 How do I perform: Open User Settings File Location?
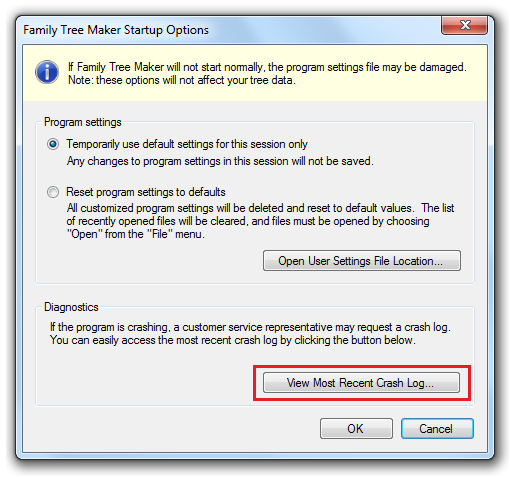(x=362, y=261)
